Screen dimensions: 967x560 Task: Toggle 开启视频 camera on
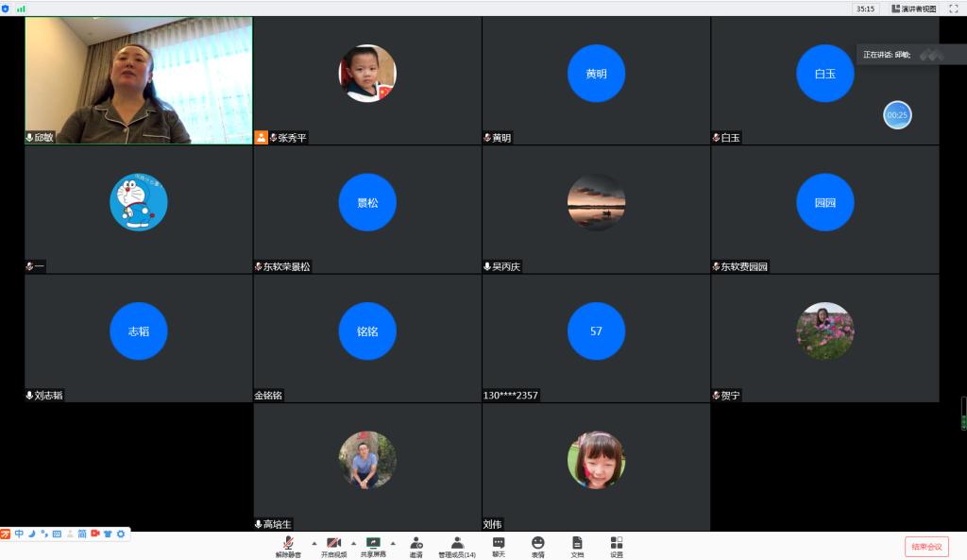pos(333,544)
